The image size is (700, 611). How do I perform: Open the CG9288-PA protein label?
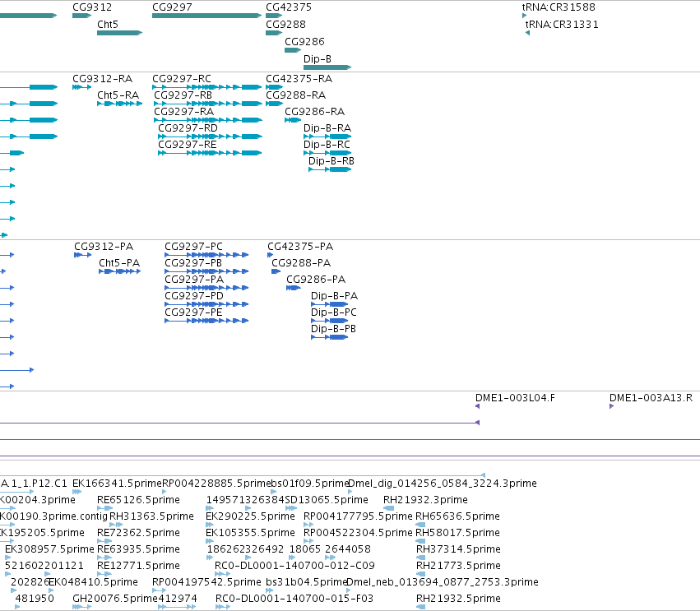point(301,263)
